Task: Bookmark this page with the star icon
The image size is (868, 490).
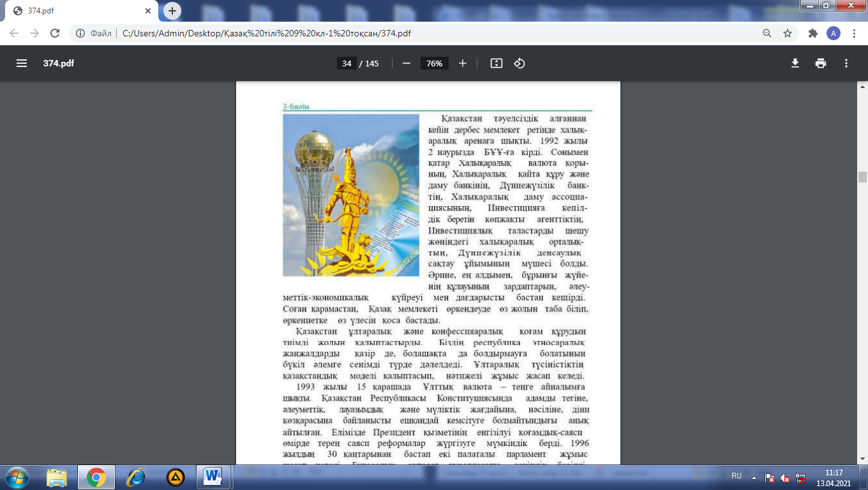Action: (x=788, y=33)
